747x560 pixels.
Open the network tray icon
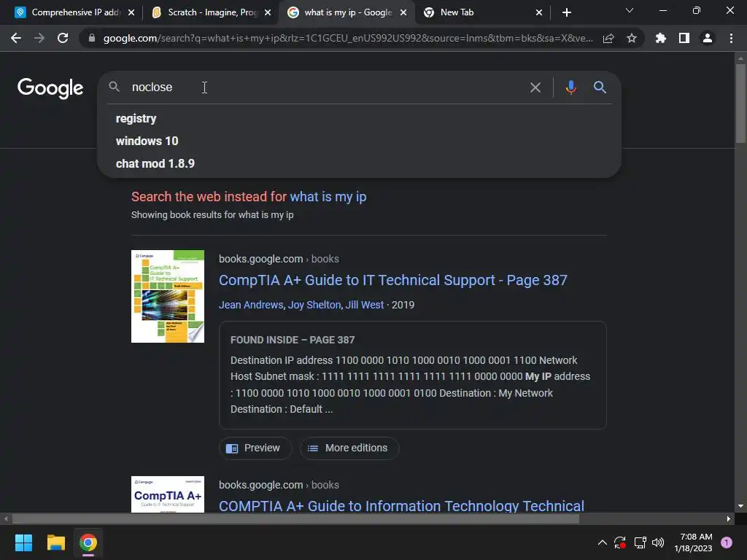pyautogui.click(x=640, y=542)
